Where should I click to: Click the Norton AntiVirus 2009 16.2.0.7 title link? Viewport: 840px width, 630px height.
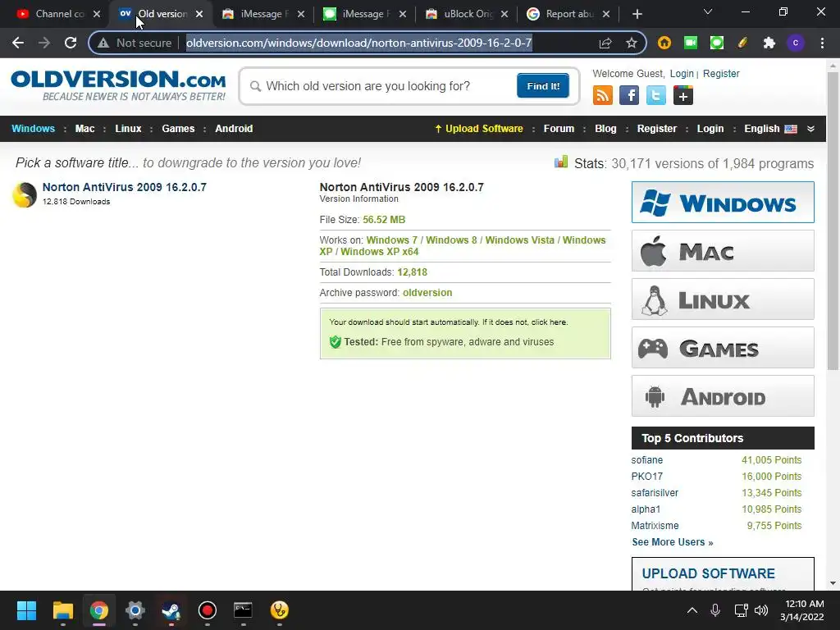tap(125, 187)
